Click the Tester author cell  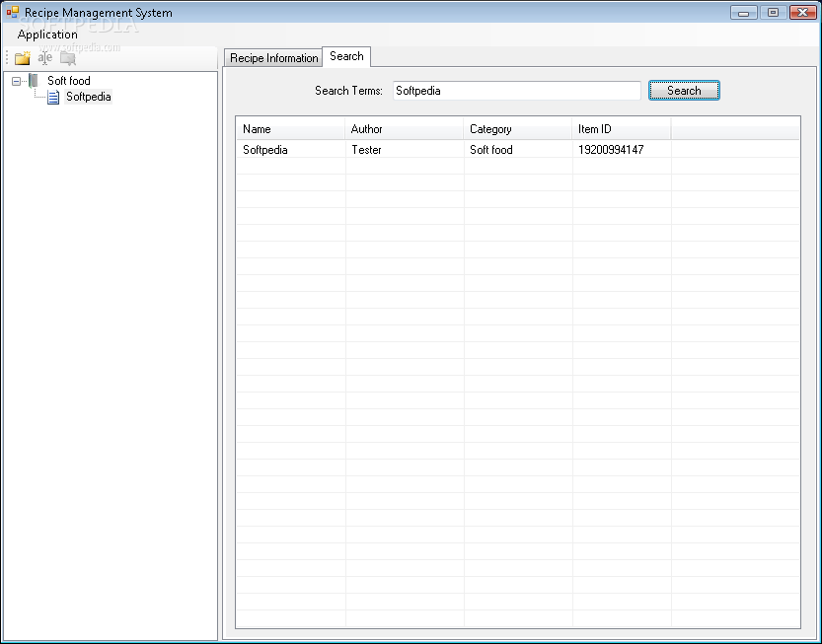click(366, 150)
